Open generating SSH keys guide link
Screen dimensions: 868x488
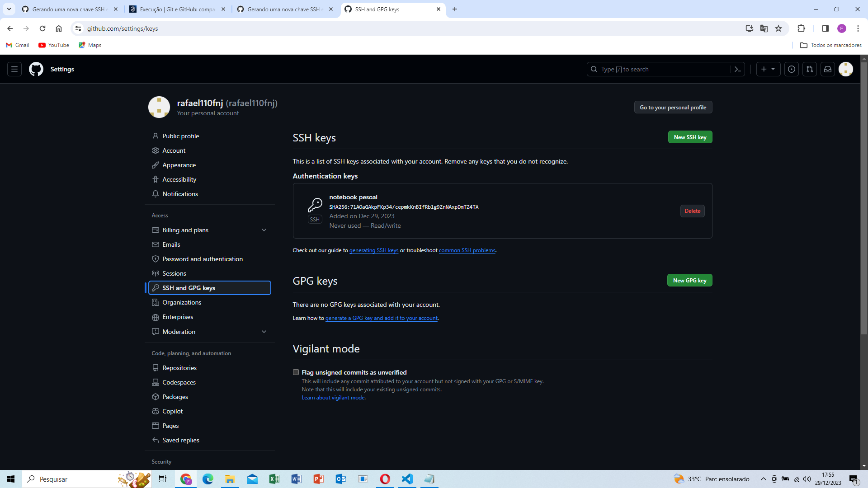[x=374, y=250]
